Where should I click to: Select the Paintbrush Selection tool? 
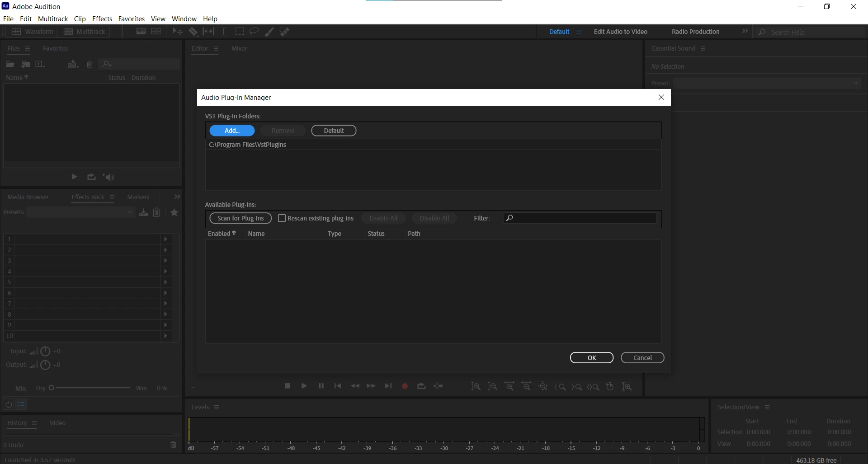coord(269,32)
